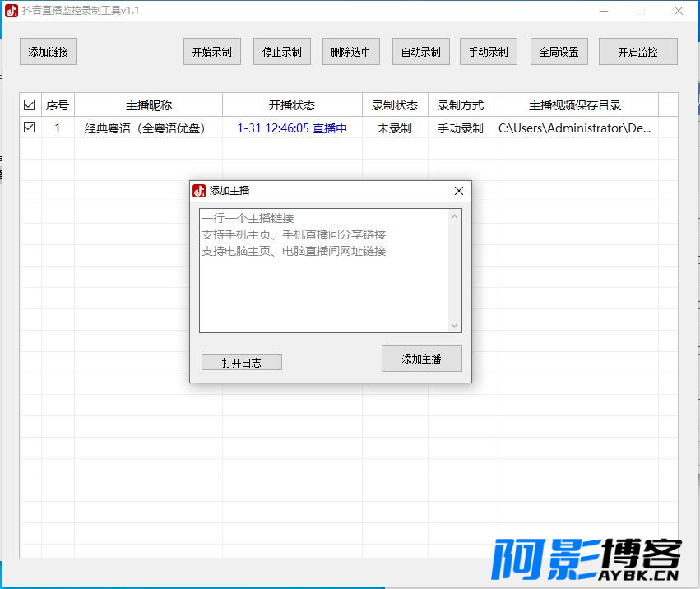Close the main recorder window
700x589 pixels.
coord(679,11)
